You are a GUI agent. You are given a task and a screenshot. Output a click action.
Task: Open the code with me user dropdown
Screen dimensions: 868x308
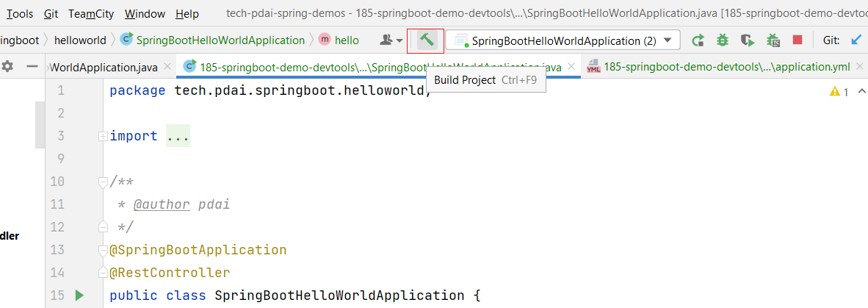tap(391, 40)
